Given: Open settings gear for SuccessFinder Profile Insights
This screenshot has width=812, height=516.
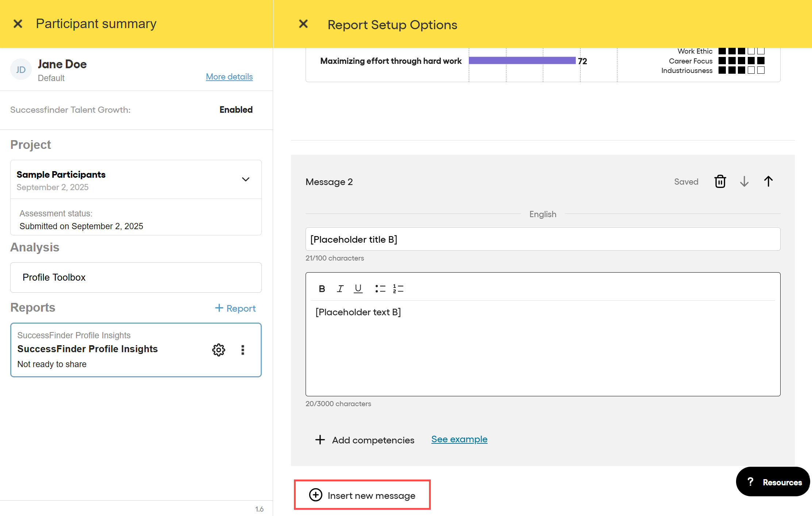Looking at the screenshot, I should (x=219, y=350).
